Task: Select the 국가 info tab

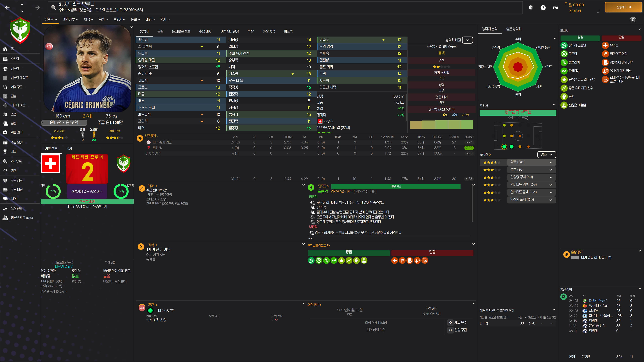Action: (69, 148)
